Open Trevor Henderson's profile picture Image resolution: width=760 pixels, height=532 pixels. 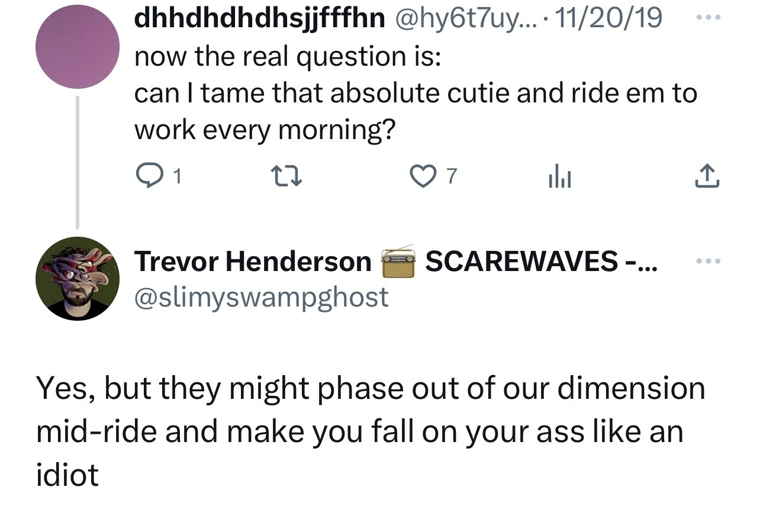click(x=78, y=279)
